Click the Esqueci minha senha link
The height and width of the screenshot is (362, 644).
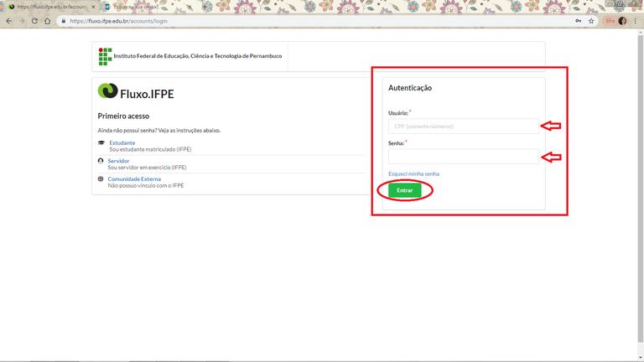pyautogui.click(x=413, y=173)
